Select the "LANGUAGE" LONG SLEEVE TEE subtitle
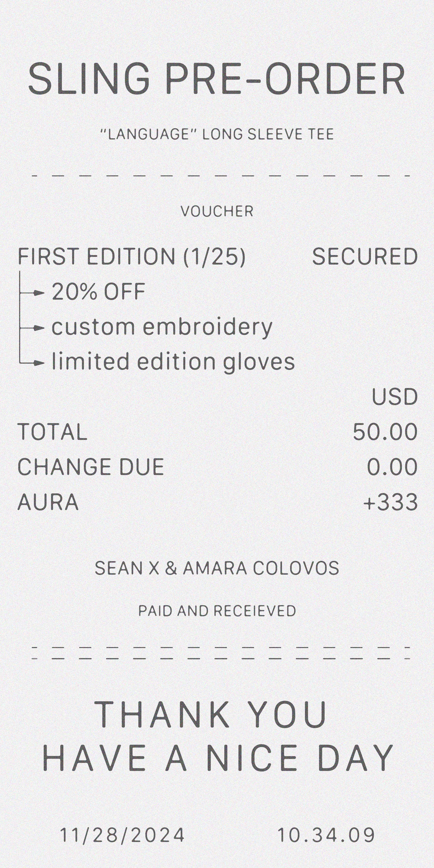434x868 pixels. pyautogui.click(x=217, y=134)
